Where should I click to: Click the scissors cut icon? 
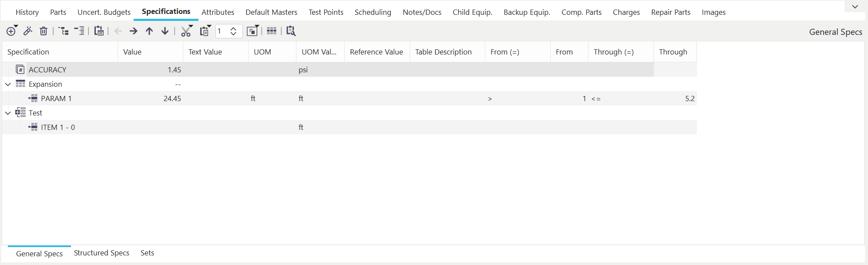pos(186,31)
